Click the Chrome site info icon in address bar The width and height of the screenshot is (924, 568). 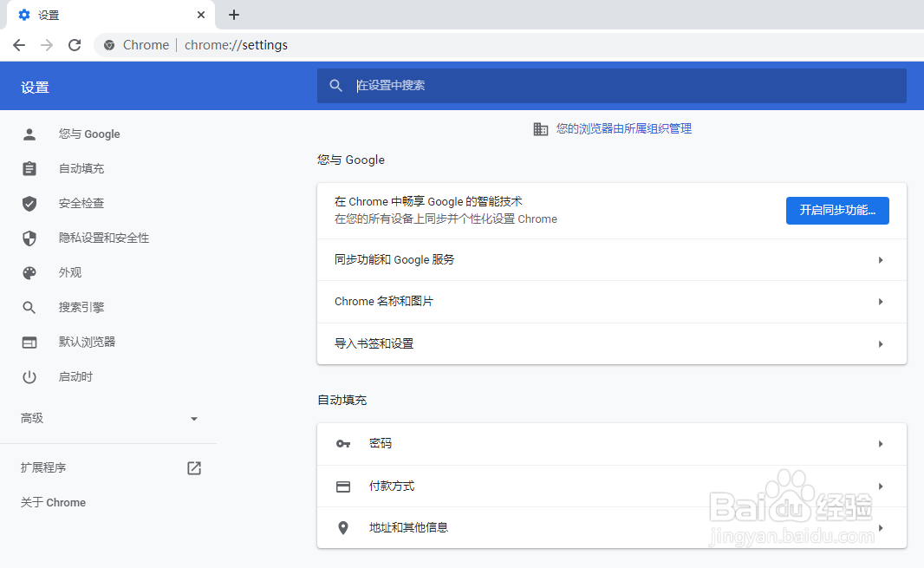click(x=109, y=45)
